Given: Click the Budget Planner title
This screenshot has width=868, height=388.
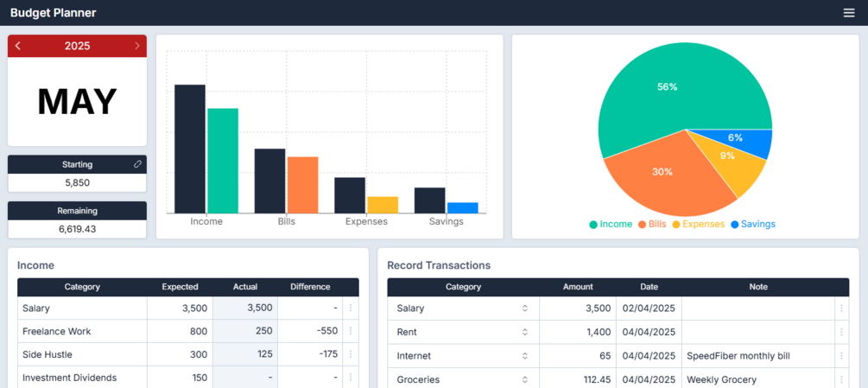Looking at the screenshot, I should pos(54,13).
